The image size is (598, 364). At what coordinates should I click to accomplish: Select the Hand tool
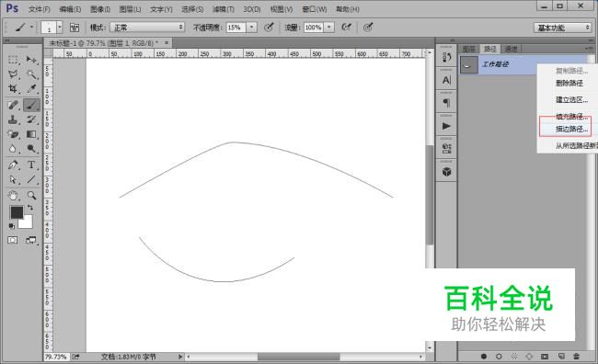coord(14,196)
